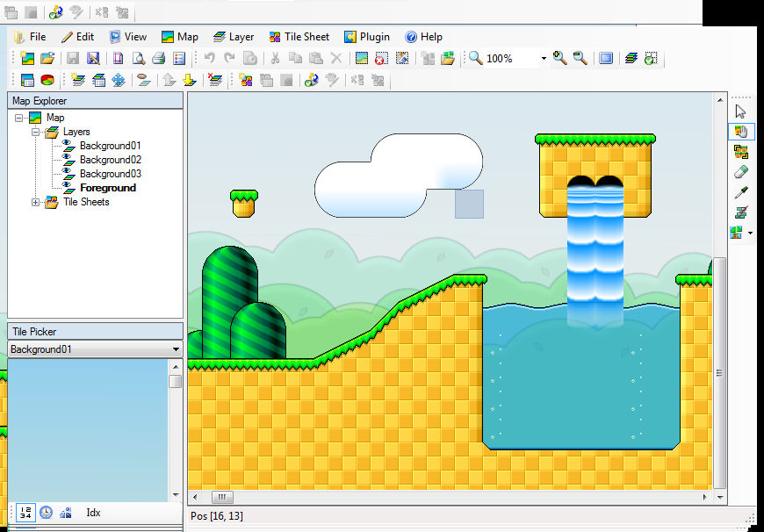Viewport: 764px width, 532px height.
Task: Click the Zoom Out magnifier icon
Action: point(580,59)
